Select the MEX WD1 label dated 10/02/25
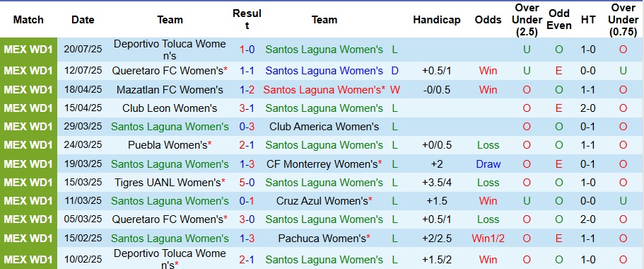Image resolution: width=644 pixels, height=269 pixels. coord(28,260)
